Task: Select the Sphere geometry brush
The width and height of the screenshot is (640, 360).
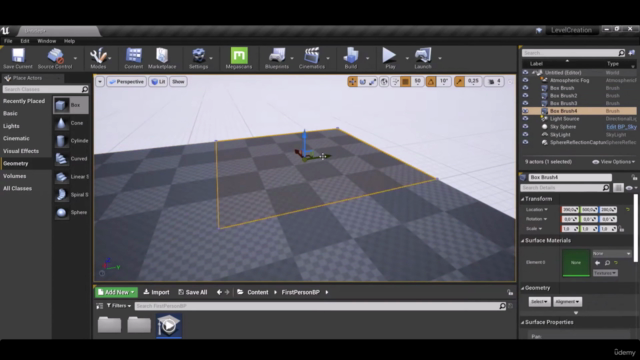Action: (71, 212)
